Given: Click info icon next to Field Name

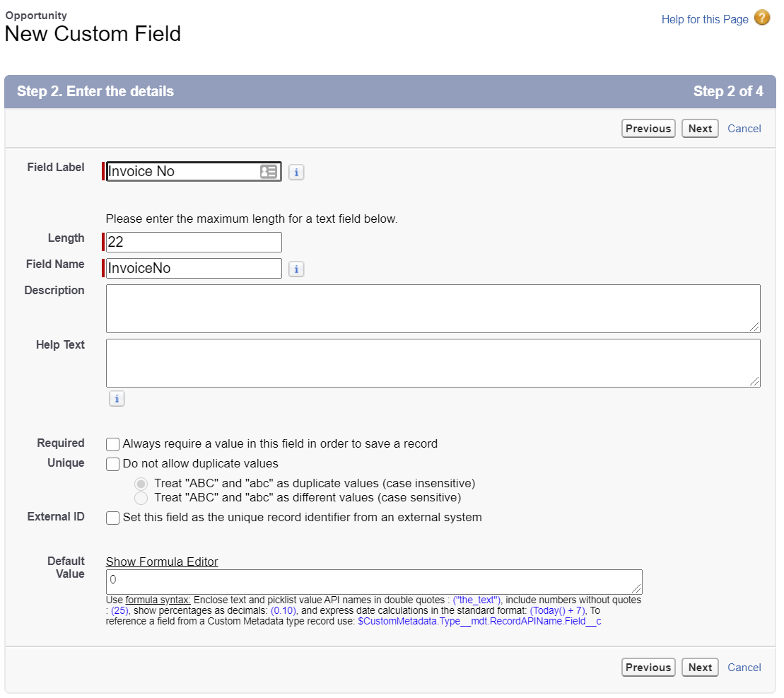Looking at the screenshot, I should point(296,269).
